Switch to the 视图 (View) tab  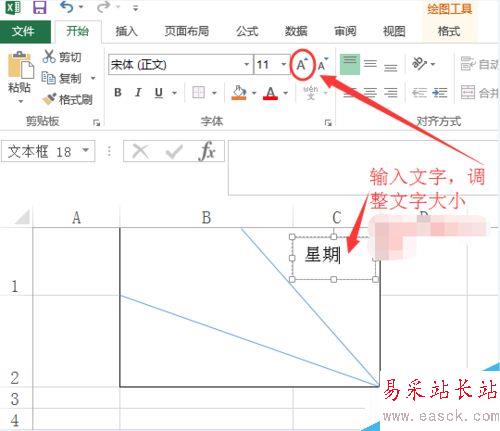pyautogui.click(x=394, y=31)
